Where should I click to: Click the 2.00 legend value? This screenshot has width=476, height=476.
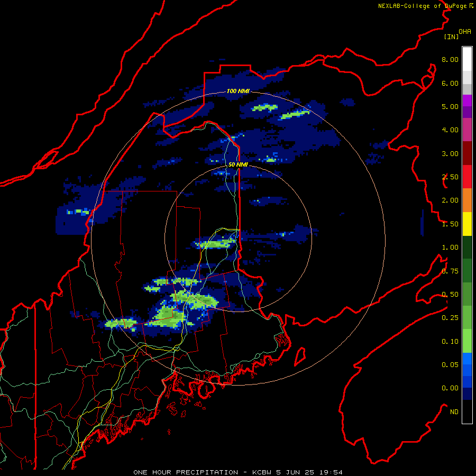click(450, 200)
